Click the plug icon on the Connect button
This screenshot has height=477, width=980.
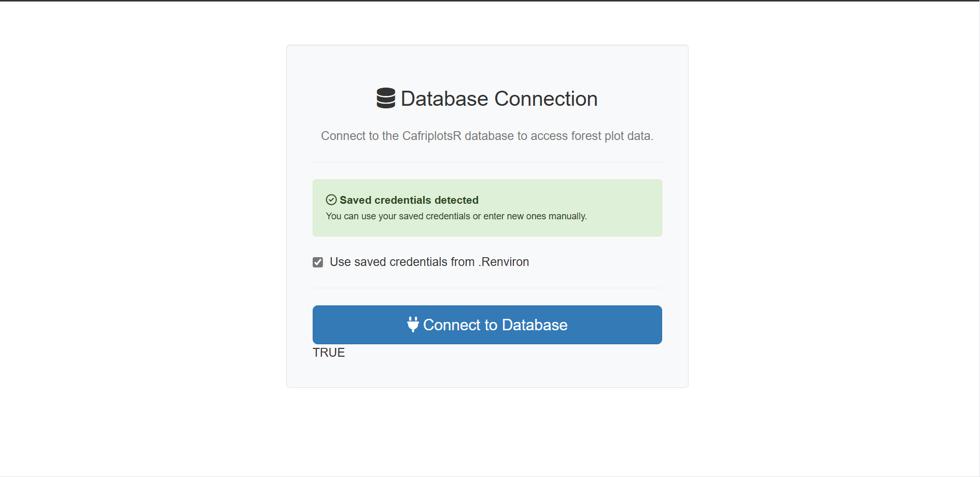(x=413, y=325)
